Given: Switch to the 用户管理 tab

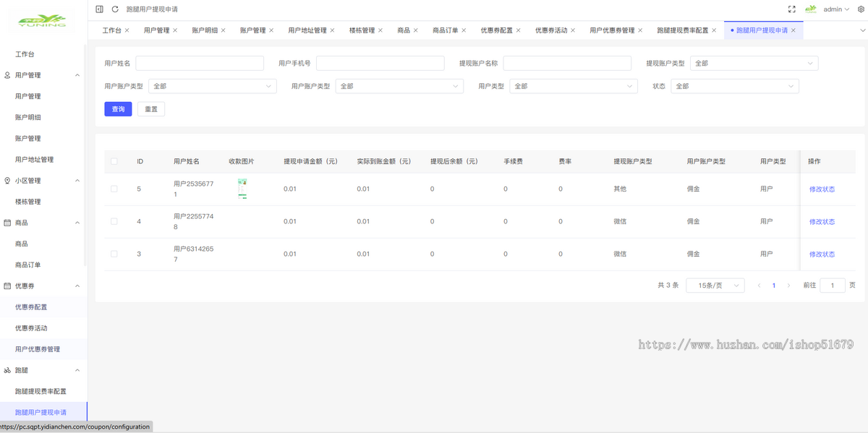Looking at the screenshot, I should [x=156, y=30].
